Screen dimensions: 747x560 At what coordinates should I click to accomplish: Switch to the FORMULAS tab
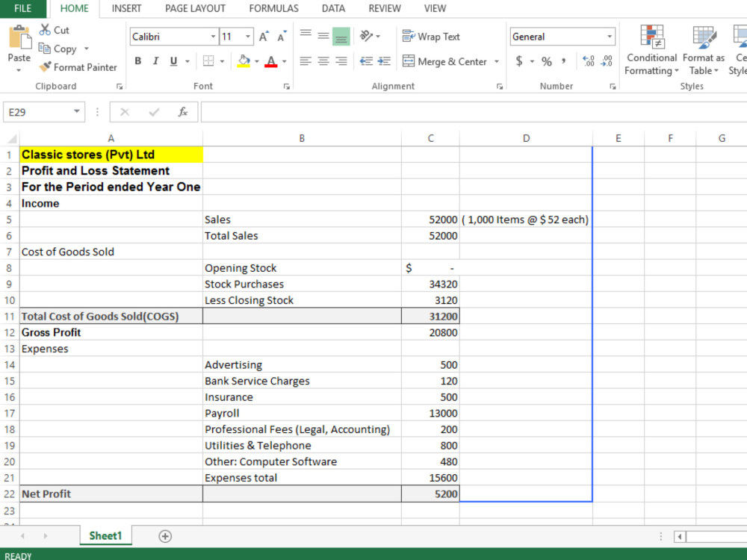click(x=273, y=8)
